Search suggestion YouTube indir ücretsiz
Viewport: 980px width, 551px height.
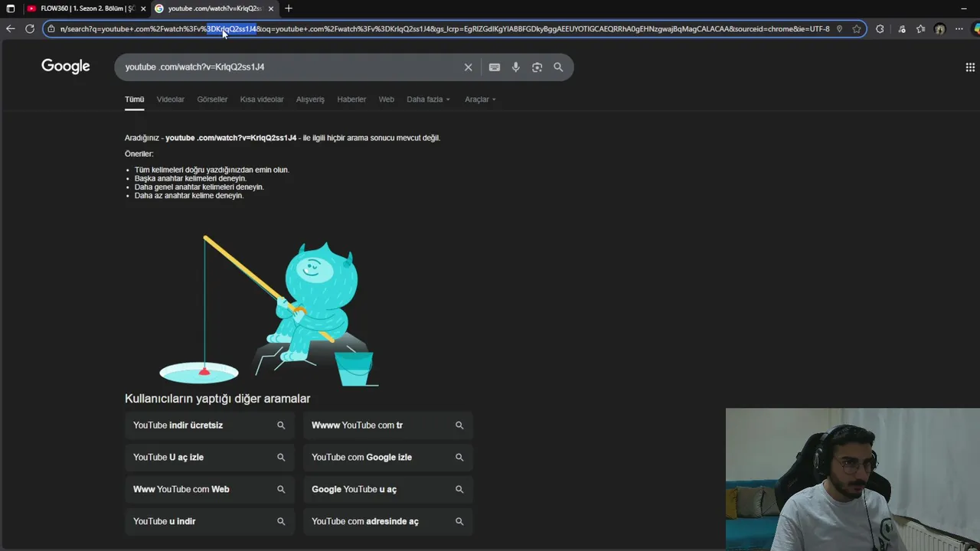point(210,425)
